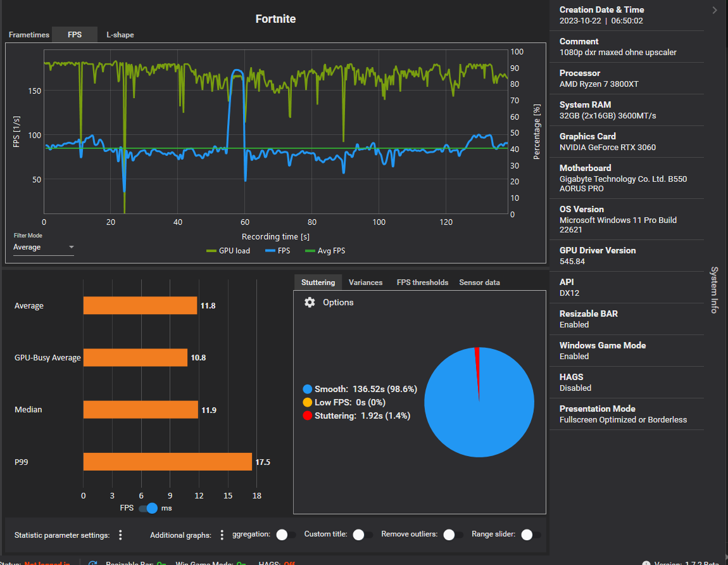Image resolution: width=728 pixels, height=565 pixels.
Task: Click the 'Recording time [s]' axis label
Action: tap(275, 236)
